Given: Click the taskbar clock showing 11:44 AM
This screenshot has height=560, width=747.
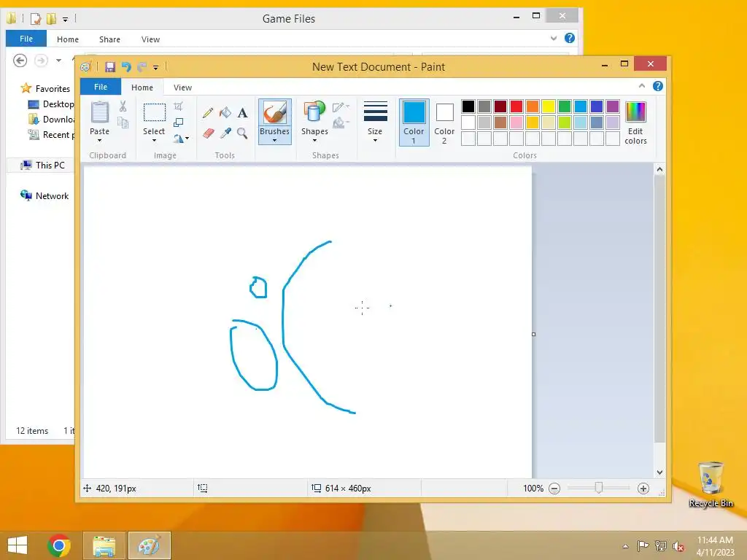Looking at the screenshot, I should pyautogui.click(x=715, y=540).
